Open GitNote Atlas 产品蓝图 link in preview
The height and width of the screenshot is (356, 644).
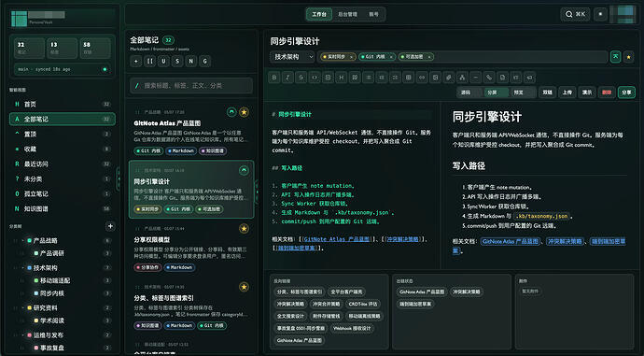[511, 241]
